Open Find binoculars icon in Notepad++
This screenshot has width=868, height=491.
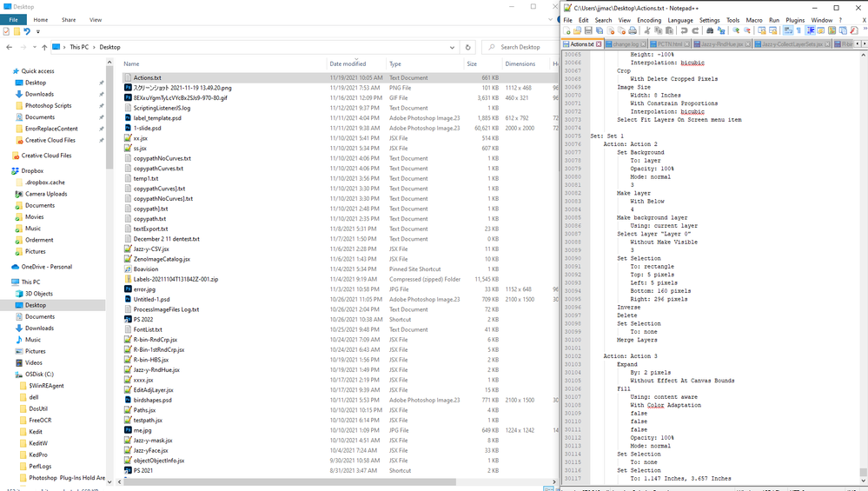[x=710, y=30]
